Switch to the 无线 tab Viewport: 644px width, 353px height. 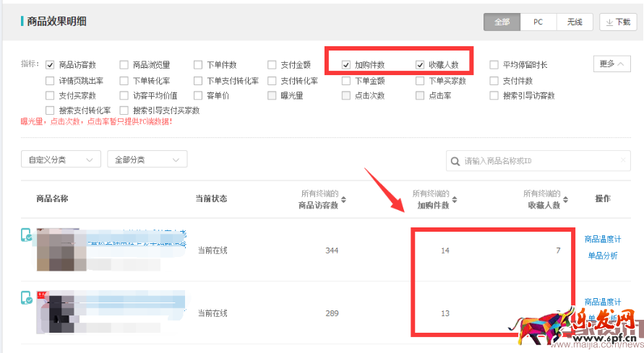tap(575, 22)
